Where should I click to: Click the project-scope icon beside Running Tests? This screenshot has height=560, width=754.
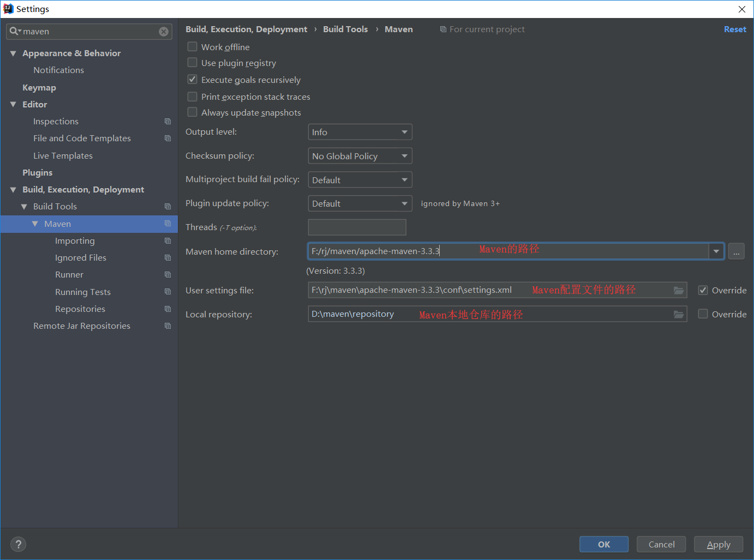click(x=168, y=292)
